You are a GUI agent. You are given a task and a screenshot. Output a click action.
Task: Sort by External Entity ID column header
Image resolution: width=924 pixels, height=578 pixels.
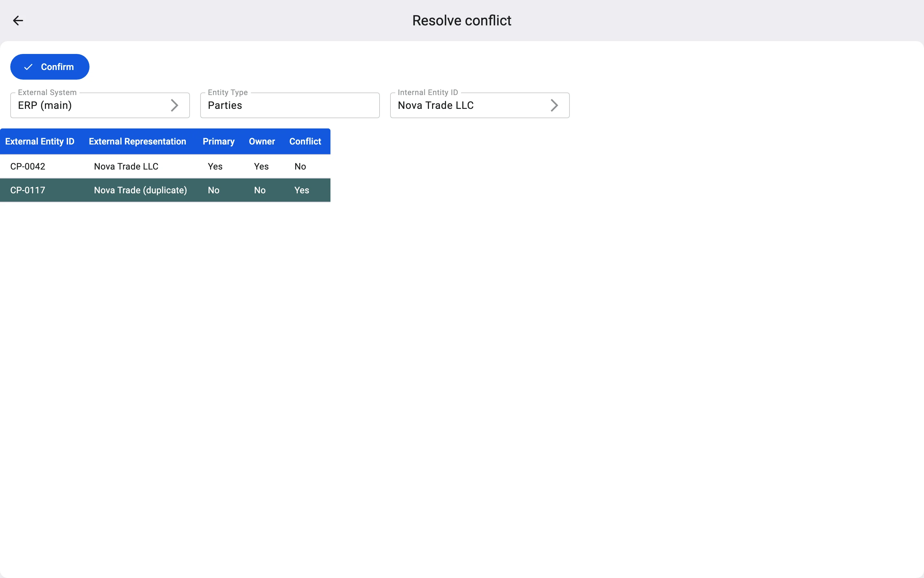[40, 141]
